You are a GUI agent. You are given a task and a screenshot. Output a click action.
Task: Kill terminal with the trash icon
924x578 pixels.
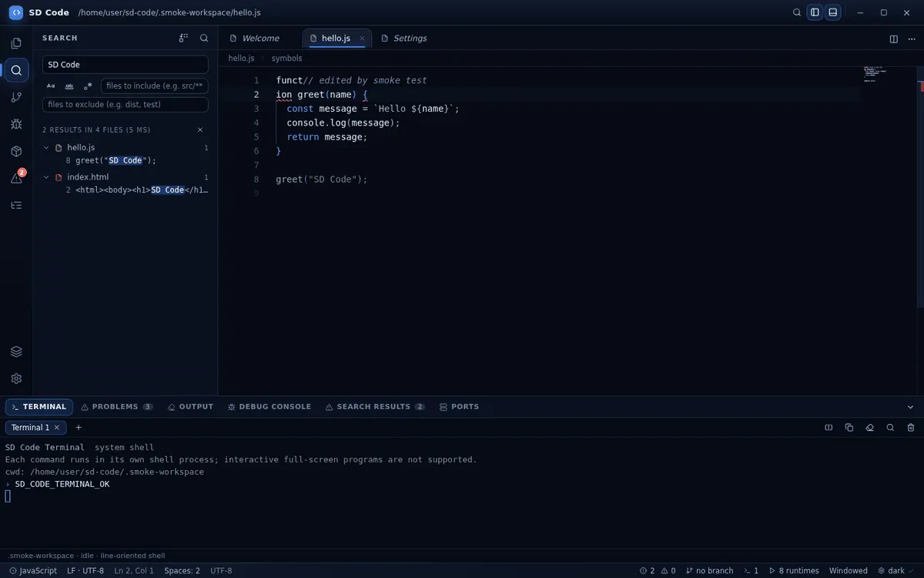tap(911, 428)
